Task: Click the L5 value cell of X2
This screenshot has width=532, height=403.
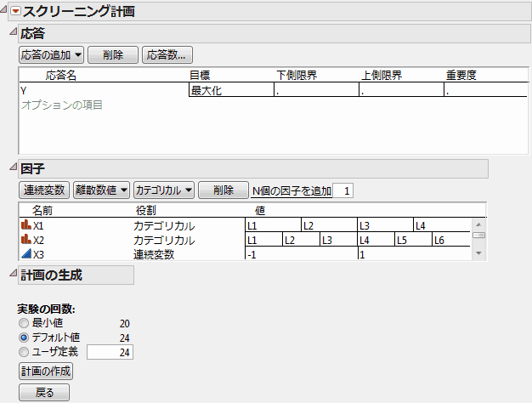Action: coord(413,240)
